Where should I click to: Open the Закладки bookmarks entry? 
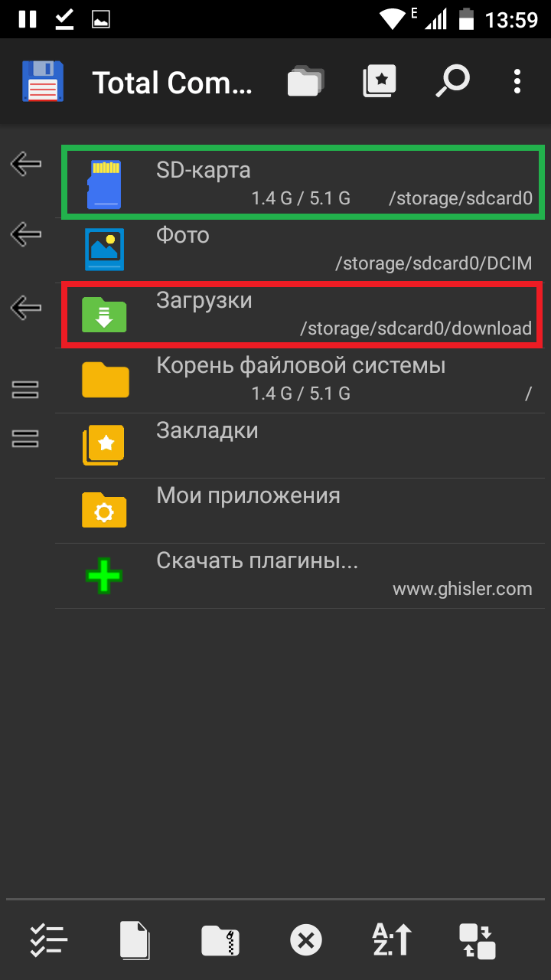coord(303,446)
